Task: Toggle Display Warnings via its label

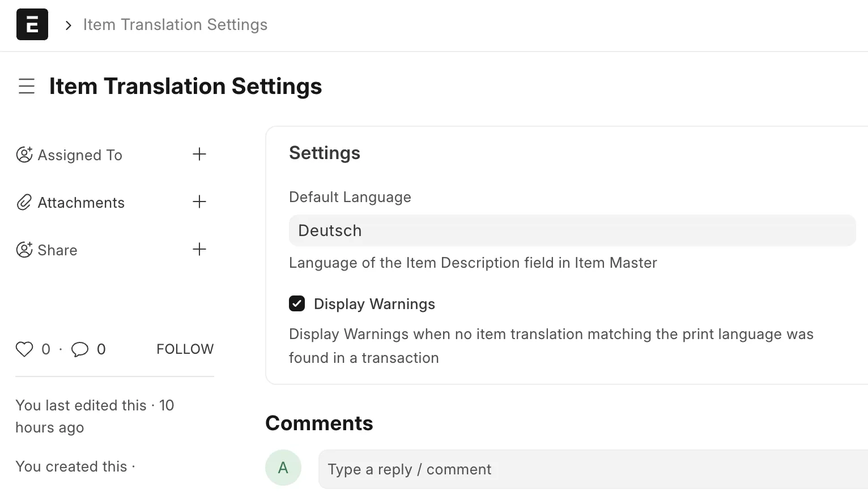Action: (375, 304)
